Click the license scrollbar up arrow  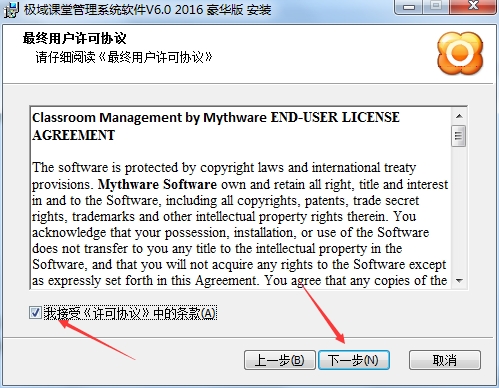[x=459, y=116]
